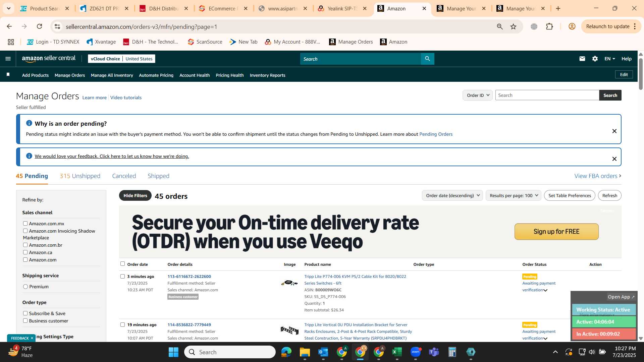Open the View FBA orders link
This screenshot has width=644, height=362.
click(598, 176)
